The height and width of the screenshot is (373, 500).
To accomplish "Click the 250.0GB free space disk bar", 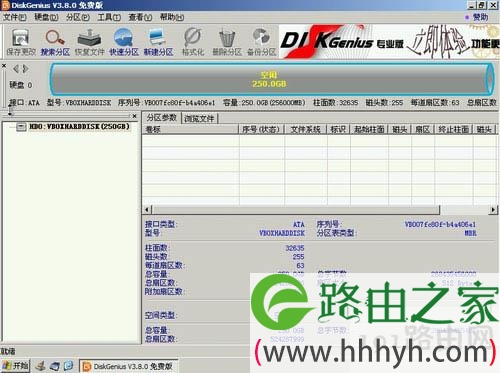I will click(x=271, y=79).
